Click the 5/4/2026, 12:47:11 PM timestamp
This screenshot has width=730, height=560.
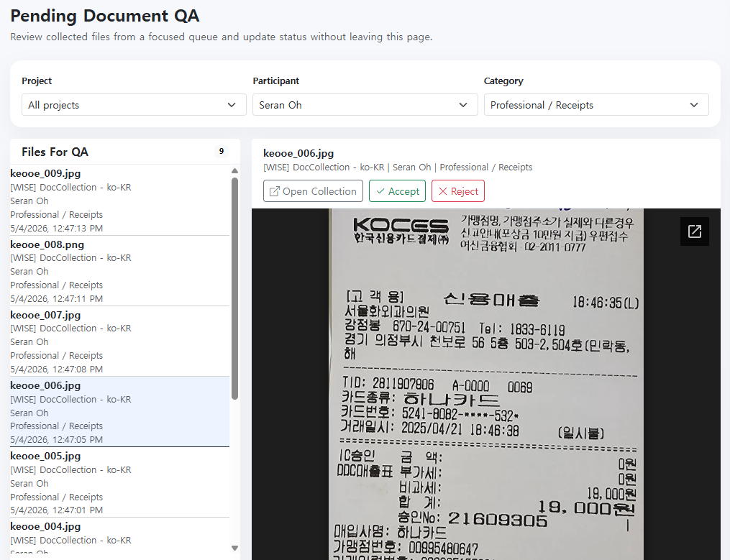click(x=56, y=298)
